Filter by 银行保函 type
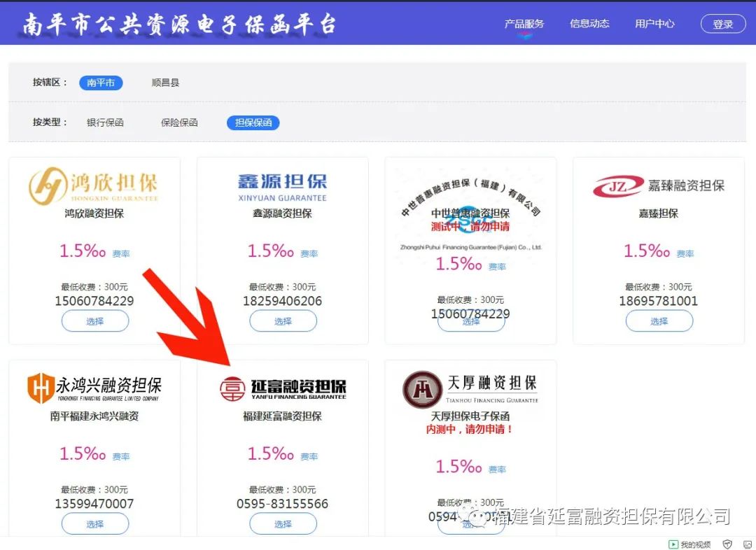Viewport: 756px width, 550px height. pyautogui.click(x=105, y=123)
